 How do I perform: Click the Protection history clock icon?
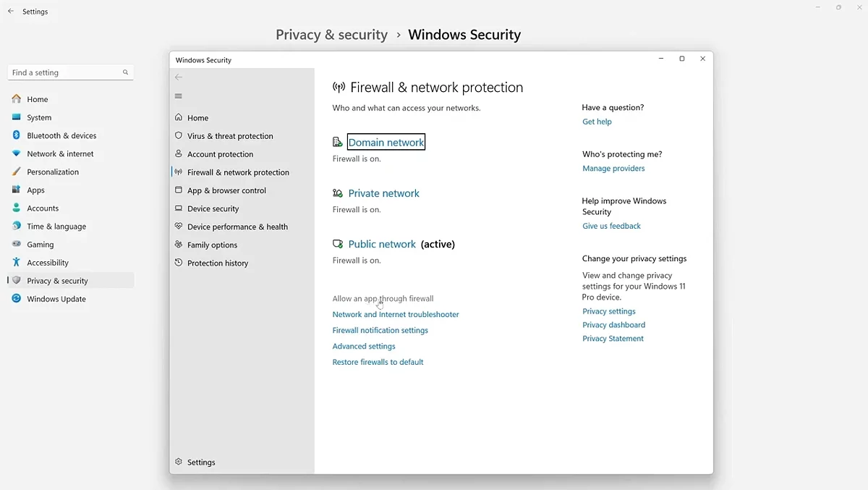pos(179,263)
